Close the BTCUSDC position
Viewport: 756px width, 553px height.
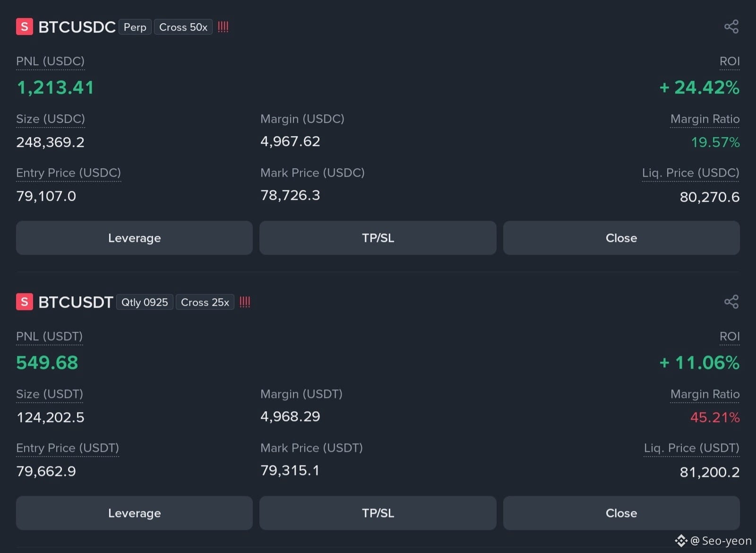pos(621,238)
